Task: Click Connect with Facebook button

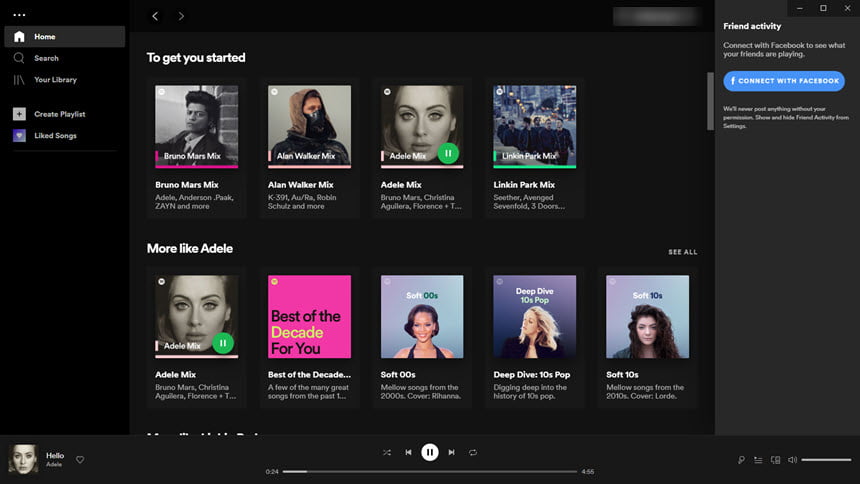Action: coord(784,81)
